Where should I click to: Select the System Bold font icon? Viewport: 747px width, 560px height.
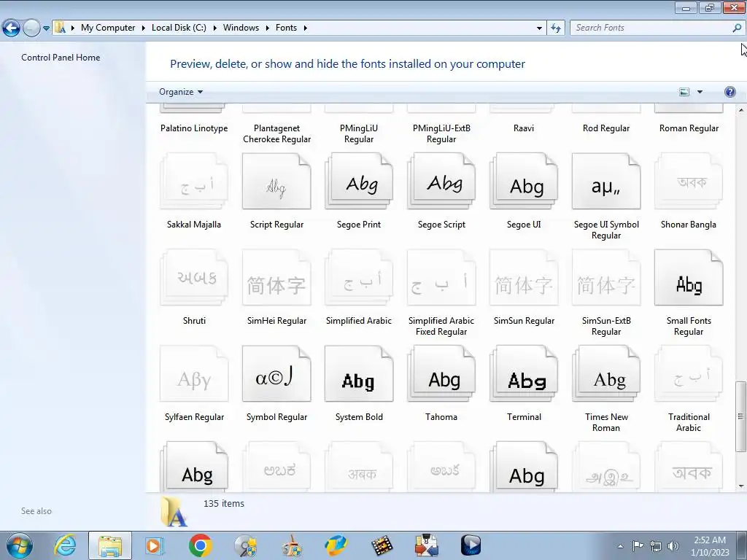359,374
